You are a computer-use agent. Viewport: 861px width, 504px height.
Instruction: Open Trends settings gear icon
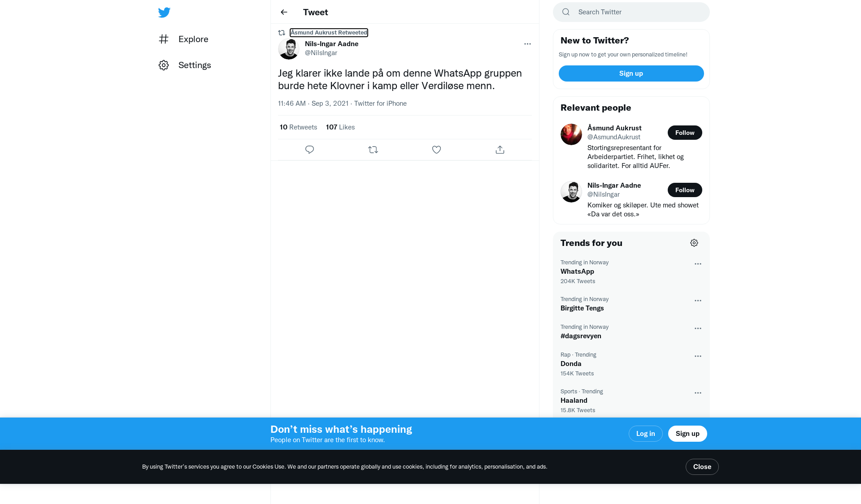[694, 243]
